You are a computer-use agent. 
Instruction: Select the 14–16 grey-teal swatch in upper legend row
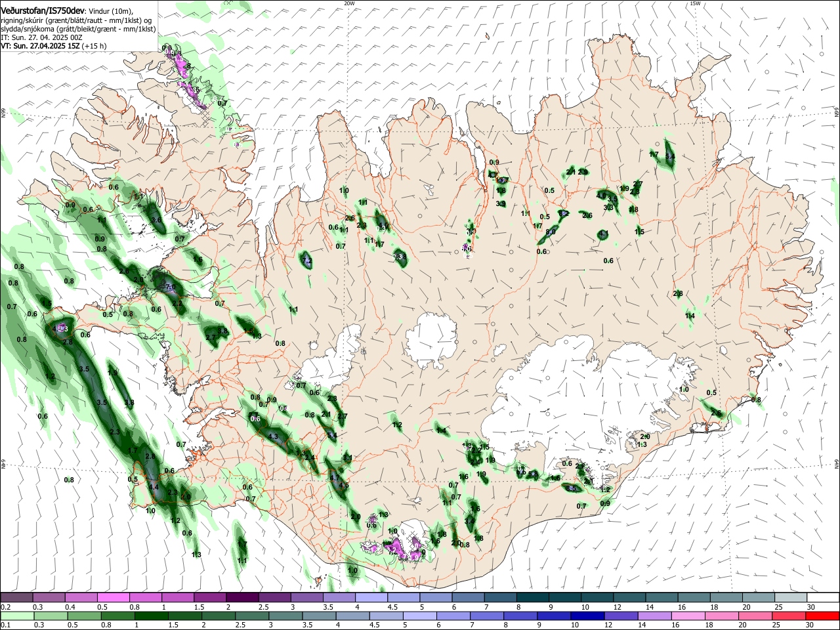click(661, 597)
